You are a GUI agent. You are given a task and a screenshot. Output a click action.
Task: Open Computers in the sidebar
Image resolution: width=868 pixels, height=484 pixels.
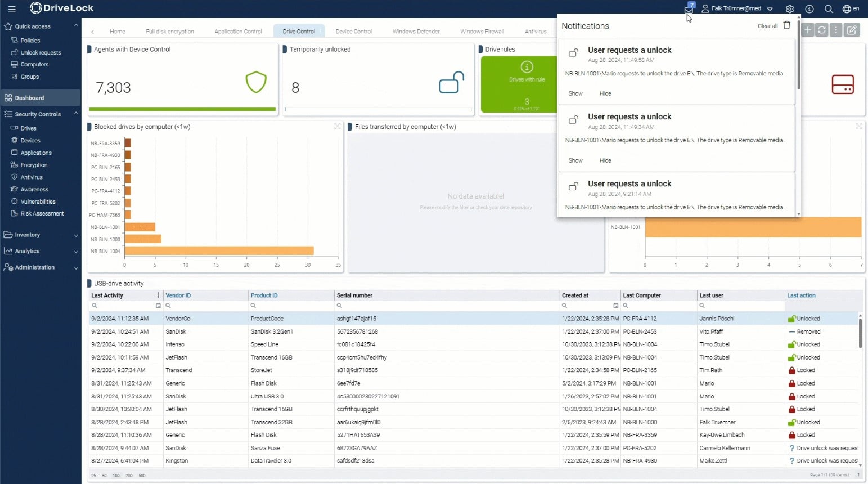tap(34, 65)
